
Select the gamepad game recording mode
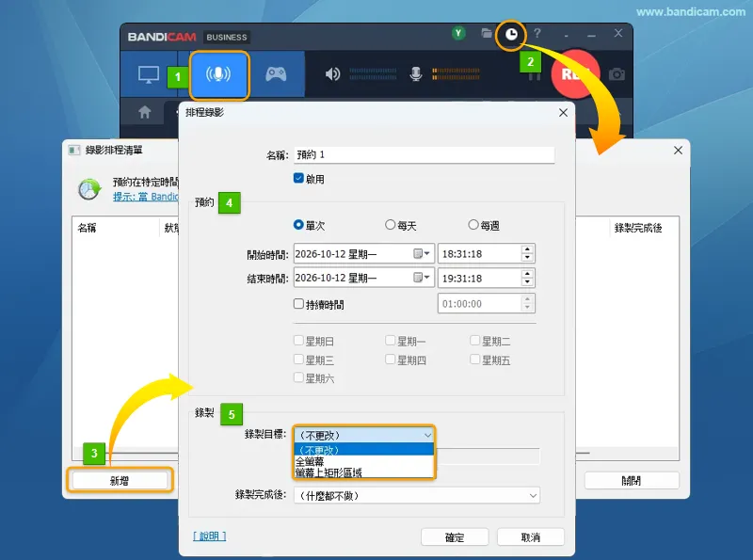click(276, 74)
